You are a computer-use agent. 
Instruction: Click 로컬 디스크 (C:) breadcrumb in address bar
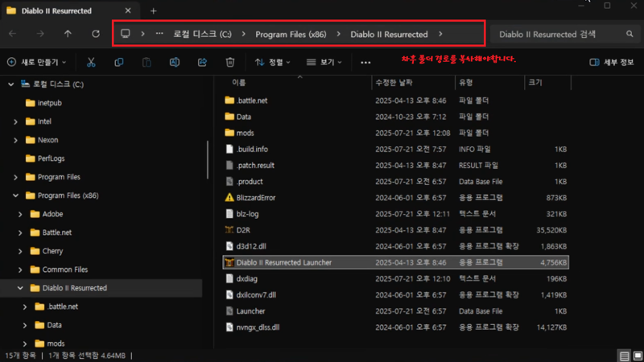(202, 34)
